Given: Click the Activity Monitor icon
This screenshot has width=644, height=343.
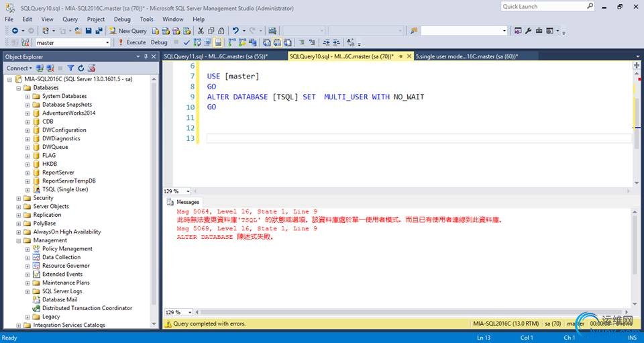Looking at the screenshot, I should (272, 31).
